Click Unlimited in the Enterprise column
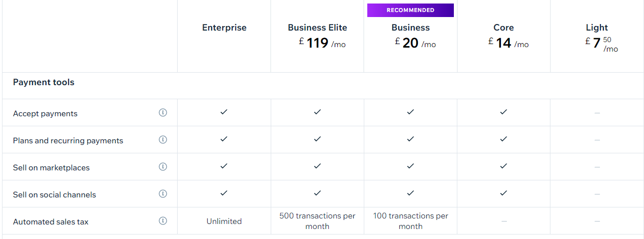 [224, 221]
